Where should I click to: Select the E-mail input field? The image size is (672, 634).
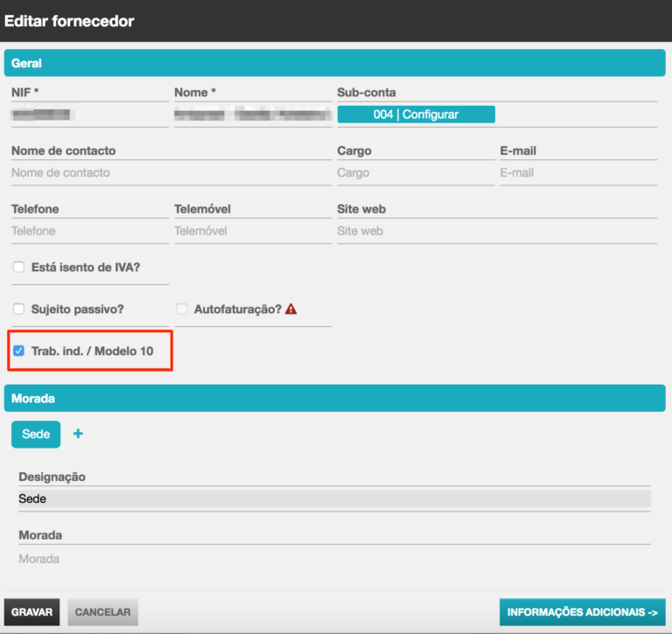click(577, 173)
